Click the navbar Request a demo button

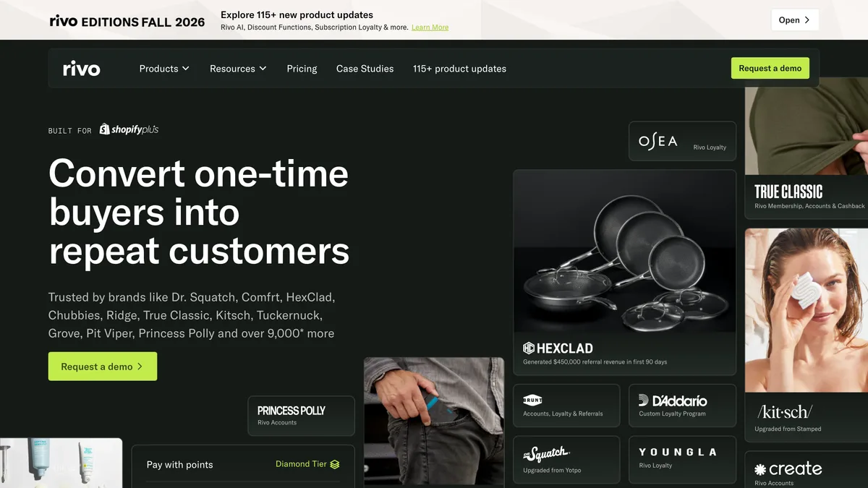pos(770,68)
